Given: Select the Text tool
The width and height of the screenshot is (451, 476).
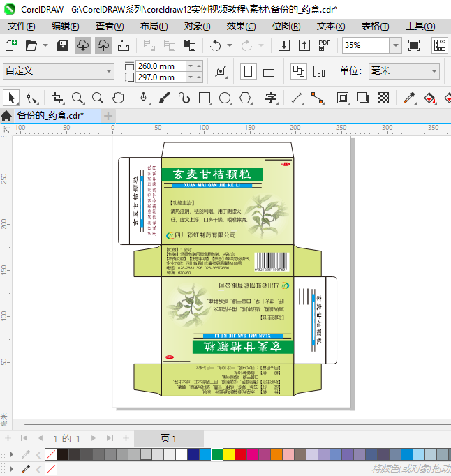Looking at the screenshot, I should pyautogui.click(x=271, y=98).
